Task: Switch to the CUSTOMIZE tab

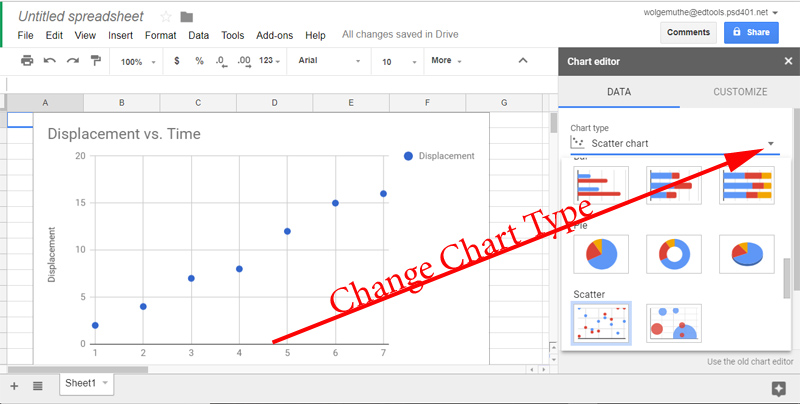Action: [739, 92]
